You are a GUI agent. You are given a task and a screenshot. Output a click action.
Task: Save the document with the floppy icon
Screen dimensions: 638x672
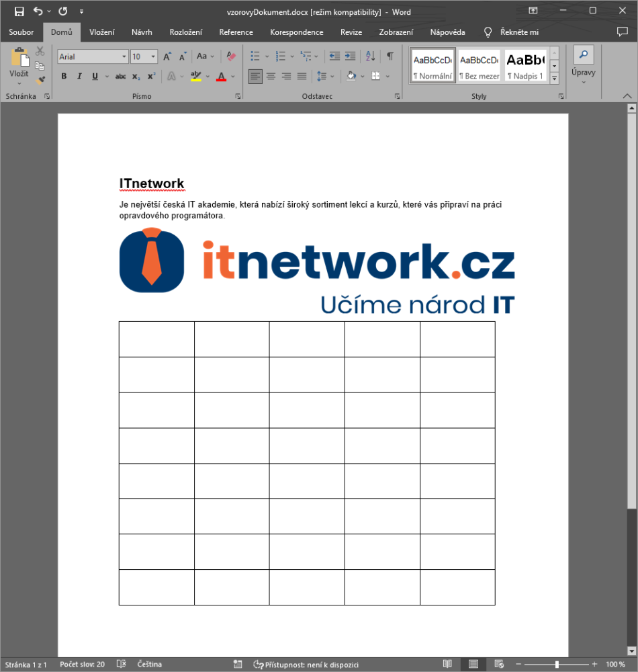click(19, 11)
